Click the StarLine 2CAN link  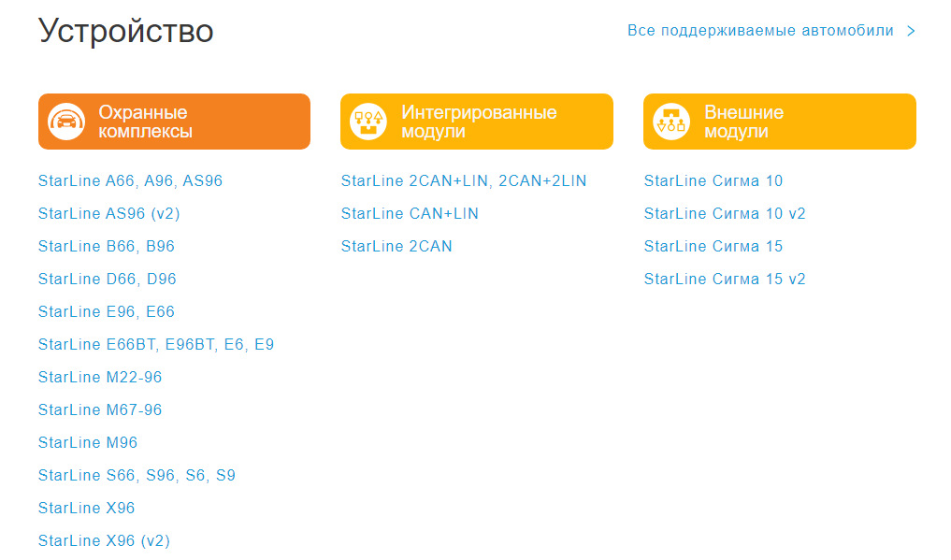[396, 247]
